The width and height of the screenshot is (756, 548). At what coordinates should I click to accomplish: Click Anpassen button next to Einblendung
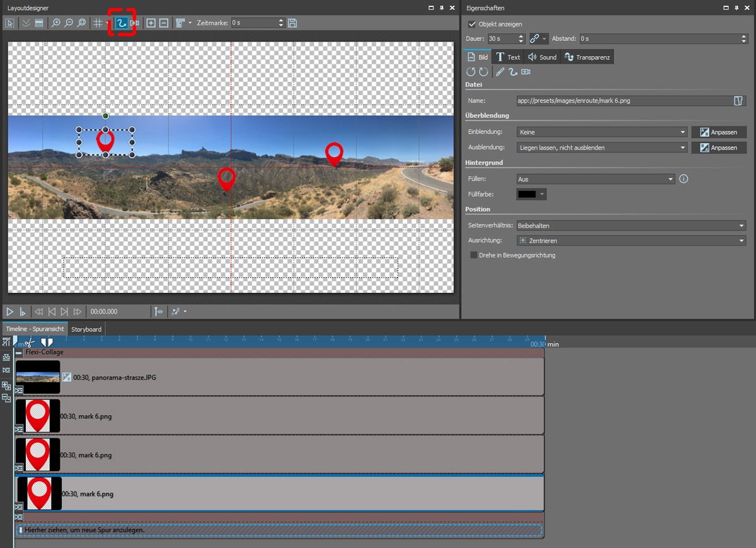coord(718,132)
